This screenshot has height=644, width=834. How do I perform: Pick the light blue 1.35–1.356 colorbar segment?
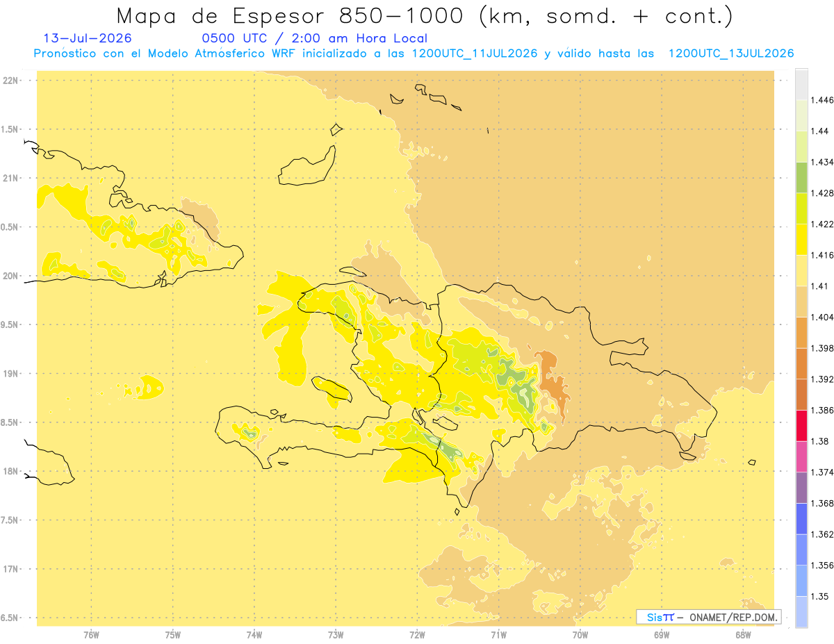801,581
